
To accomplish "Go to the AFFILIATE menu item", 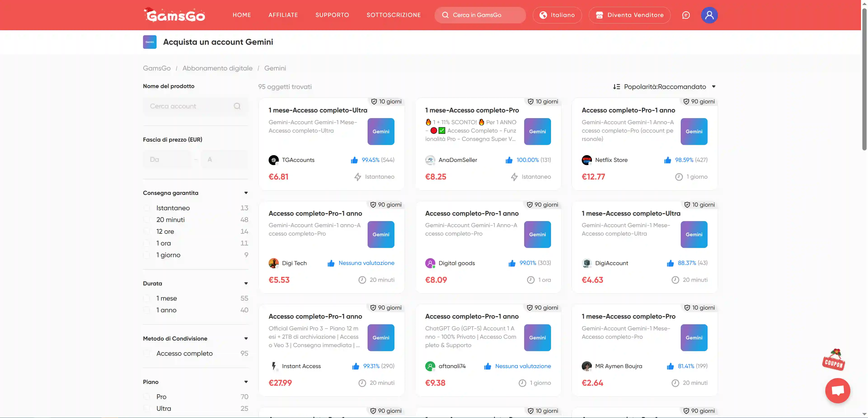I will coord(283,15).
